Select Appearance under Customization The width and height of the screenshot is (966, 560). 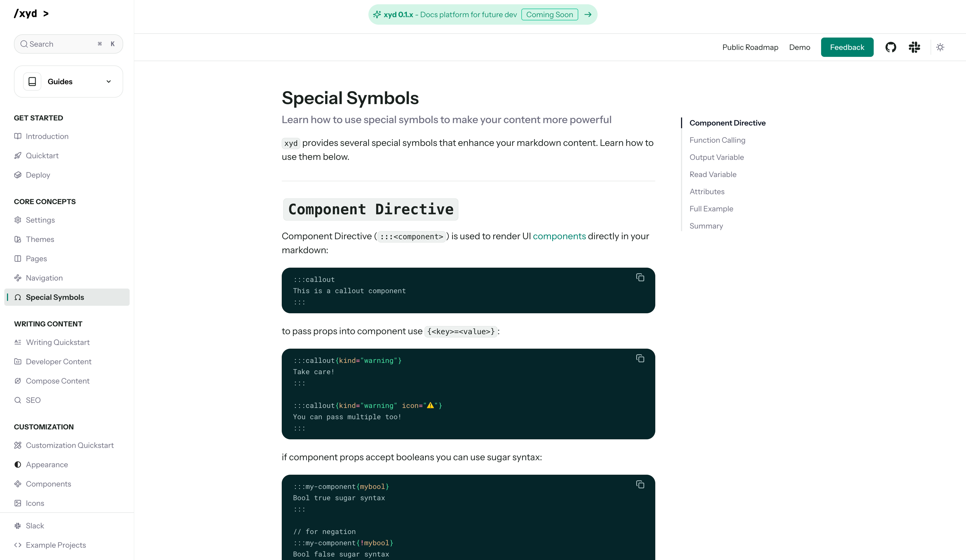click(x=47, y=465)
